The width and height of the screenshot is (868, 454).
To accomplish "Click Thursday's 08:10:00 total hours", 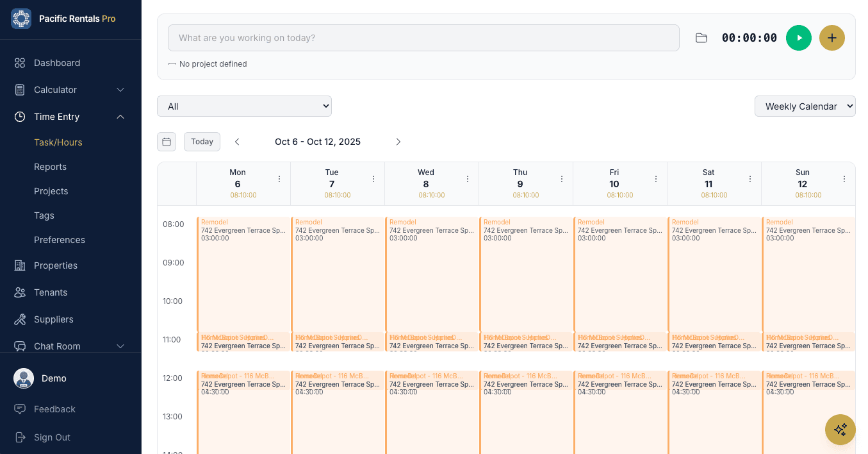I will pyautogui.click(x=526, y=195).
